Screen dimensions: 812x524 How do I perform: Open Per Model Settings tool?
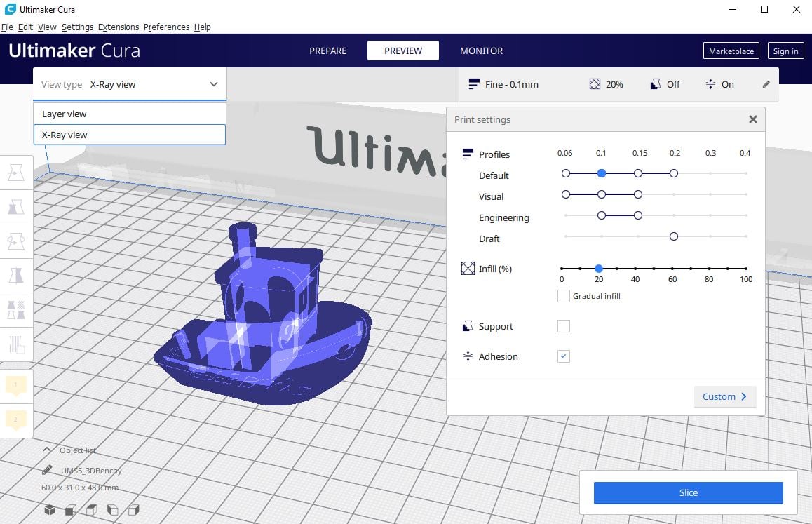[16, 309]
